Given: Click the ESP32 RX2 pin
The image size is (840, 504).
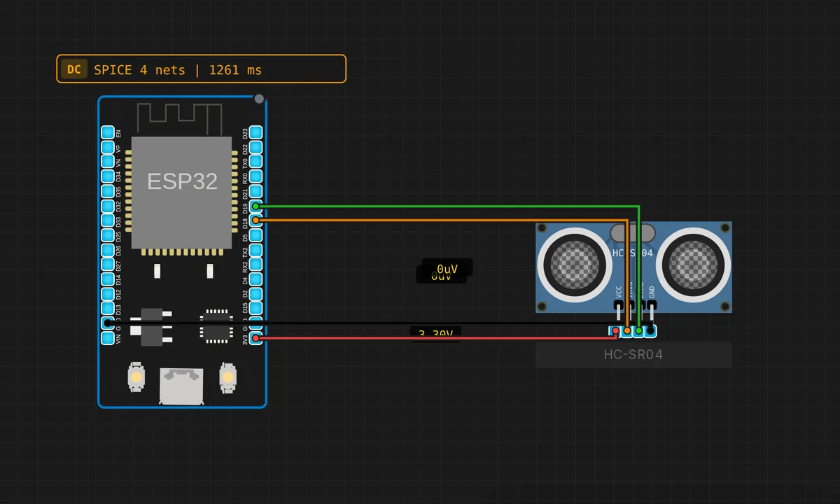Looking at the screenshot, I should click(256, 265).
